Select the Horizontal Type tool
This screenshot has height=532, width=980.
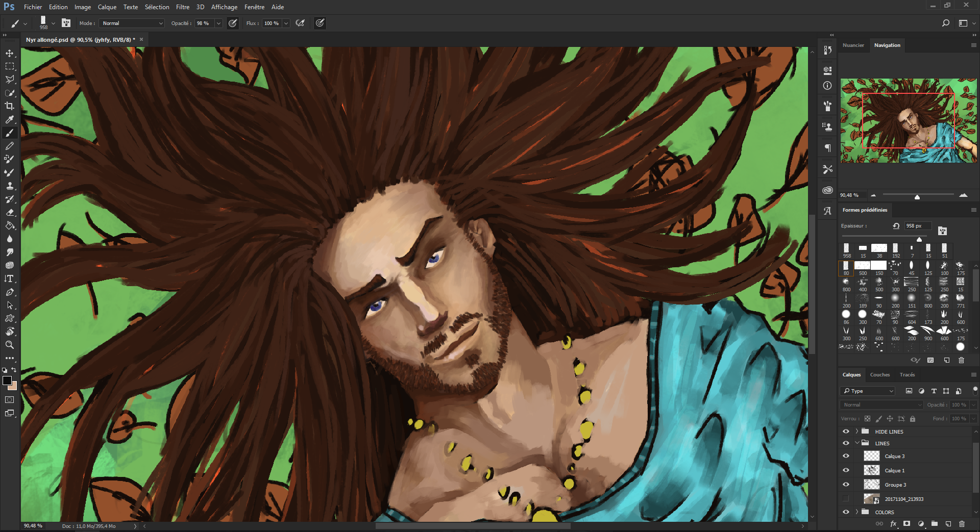pos(10,278)
